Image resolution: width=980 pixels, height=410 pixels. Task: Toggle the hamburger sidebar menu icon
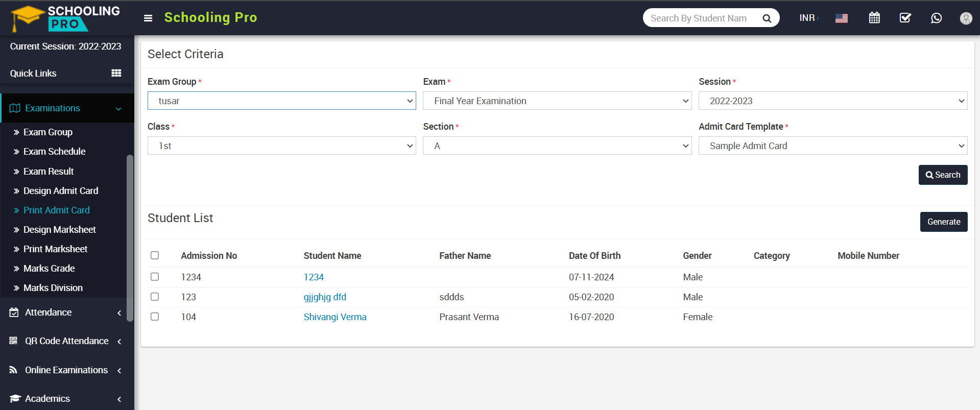tap(148, 18)
